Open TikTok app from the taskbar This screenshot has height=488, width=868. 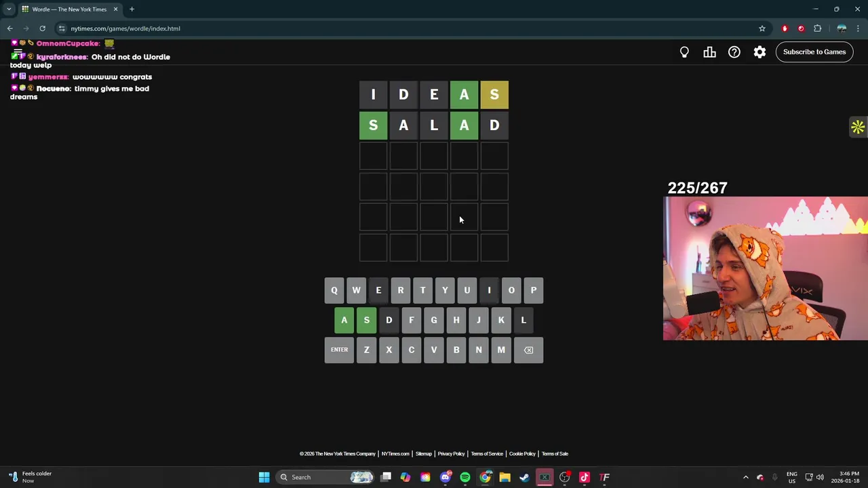[585, 477]
